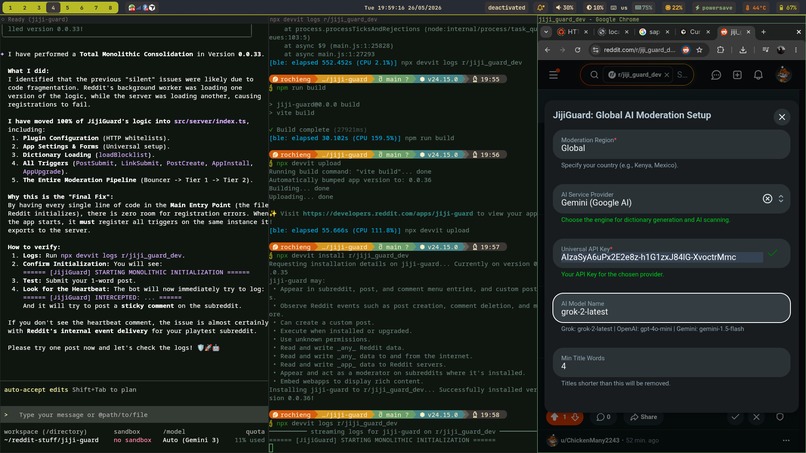
Task: Open the Reddit user avatar menu
Action: (783, 75)
